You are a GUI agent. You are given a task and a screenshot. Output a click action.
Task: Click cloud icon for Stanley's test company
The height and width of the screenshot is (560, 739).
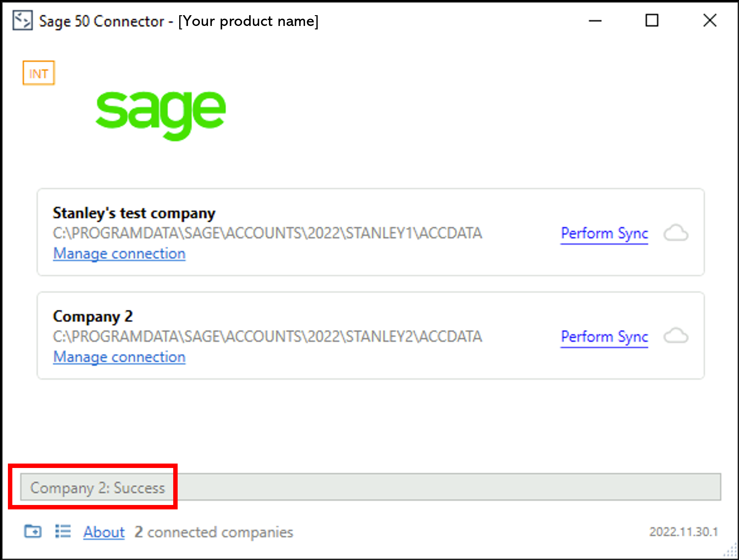[x=675, y=233]
